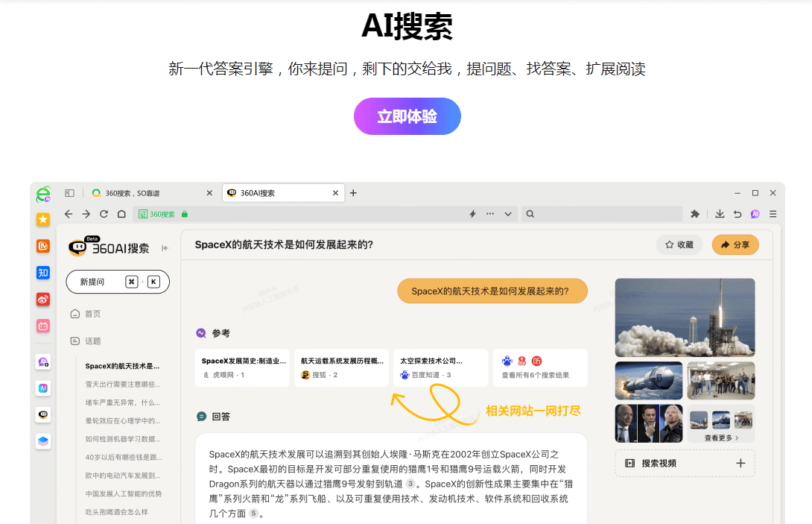Image resolution: width=812 pixels, height=524 pixels.
Task: Click the 立即体验 button
Action: coord(407,116)
